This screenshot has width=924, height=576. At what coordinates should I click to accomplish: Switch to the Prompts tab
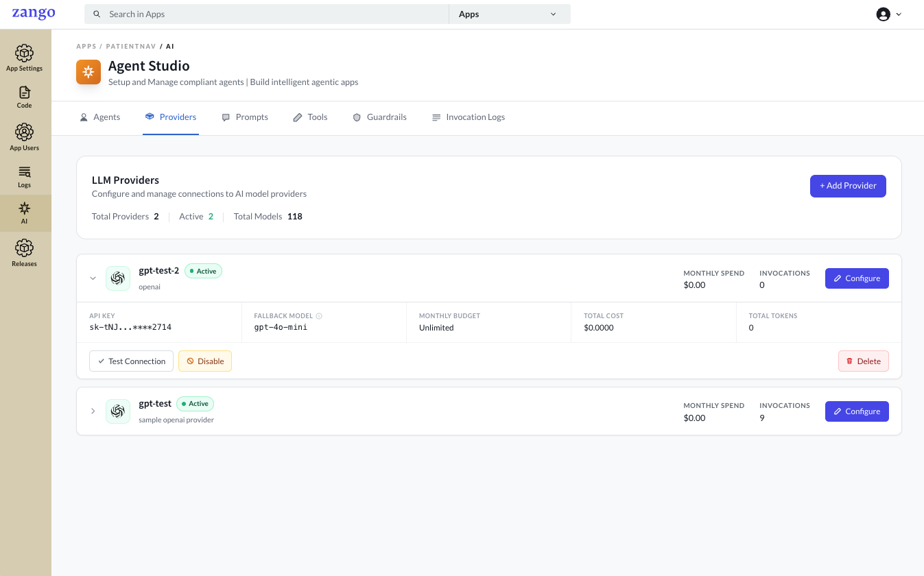245,117
